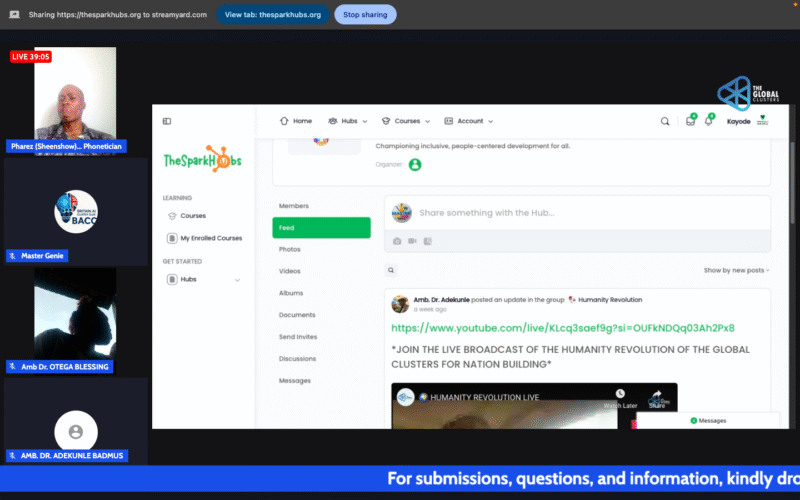Expand the Hubs item in the sidebar

(203, 280)
